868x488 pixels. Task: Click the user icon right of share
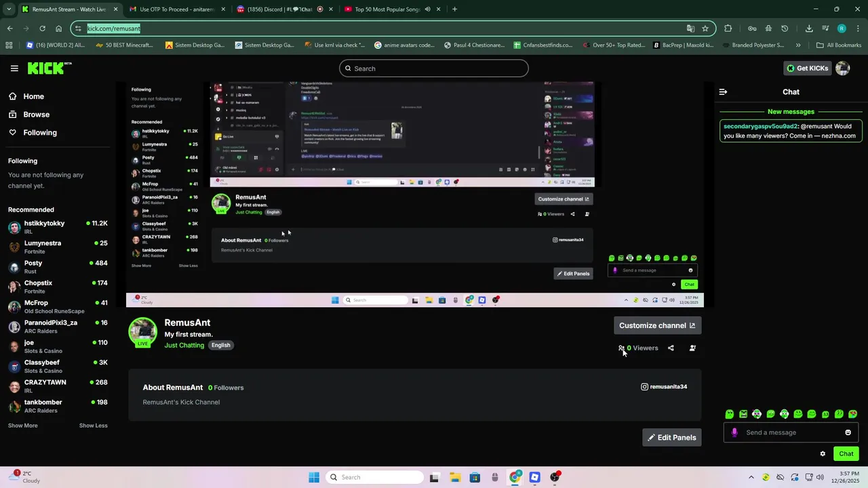click(692, 348)
